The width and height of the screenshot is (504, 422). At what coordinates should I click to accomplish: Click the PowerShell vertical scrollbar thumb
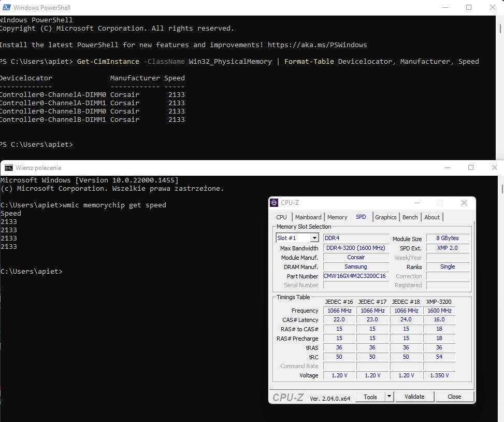coord(500,28)
